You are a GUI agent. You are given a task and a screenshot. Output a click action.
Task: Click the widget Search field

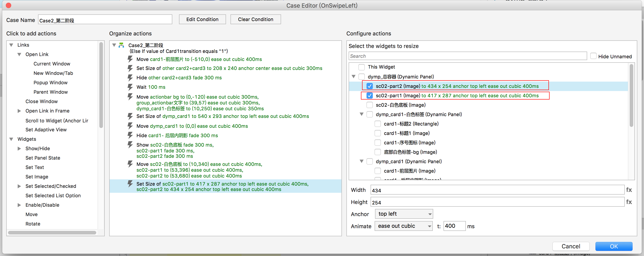[467, 56]
